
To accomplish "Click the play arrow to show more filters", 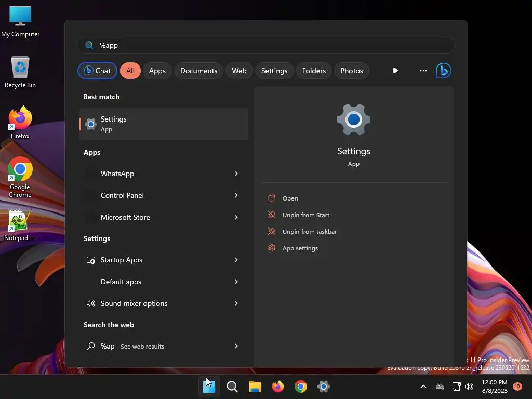I will (x=395, y=71).
